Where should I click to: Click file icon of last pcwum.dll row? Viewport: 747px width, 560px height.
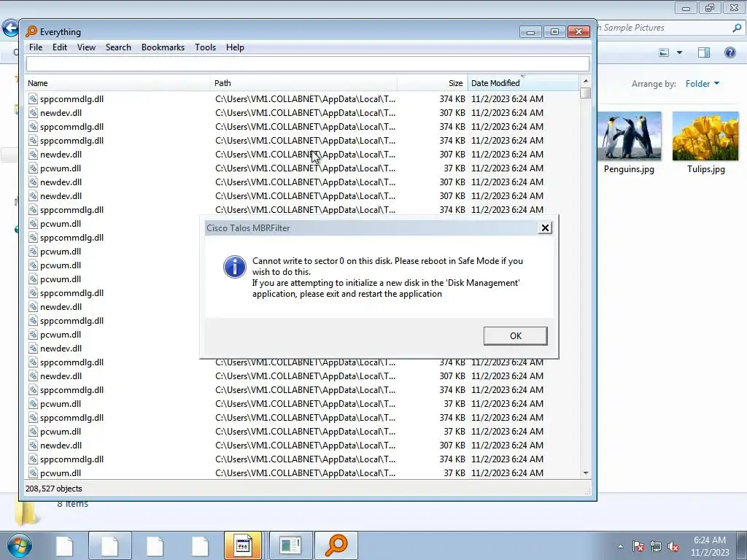33,472
